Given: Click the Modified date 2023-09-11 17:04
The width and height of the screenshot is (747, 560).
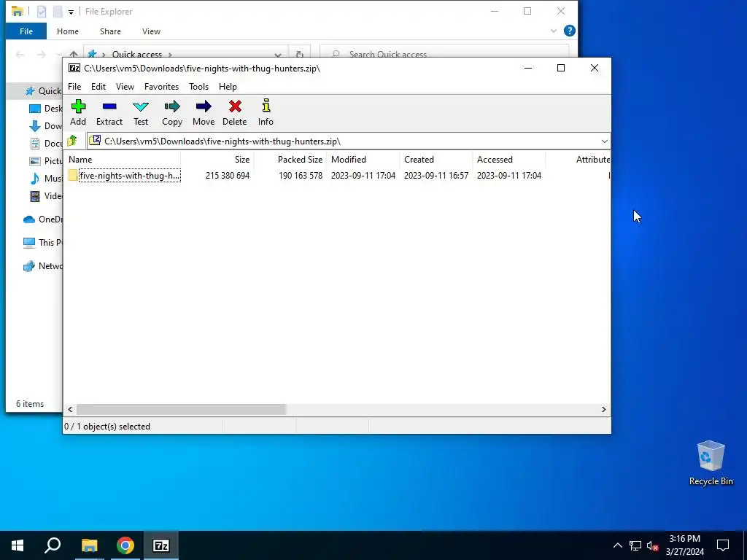Looking at the screenshot, I should coord(363,175).
